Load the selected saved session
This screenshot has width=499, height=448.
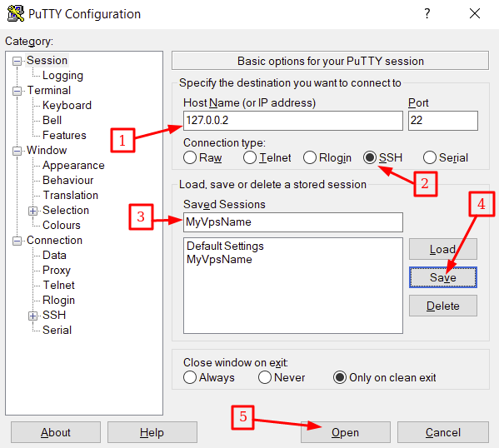click(x=443, y=249)
